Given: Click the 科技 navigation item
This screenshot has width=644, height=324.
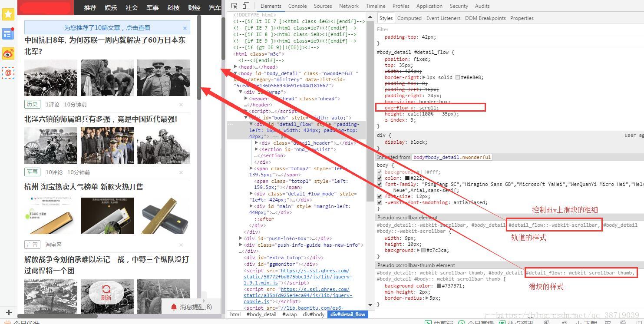Looking at the screenshot, I should point(173,8).
